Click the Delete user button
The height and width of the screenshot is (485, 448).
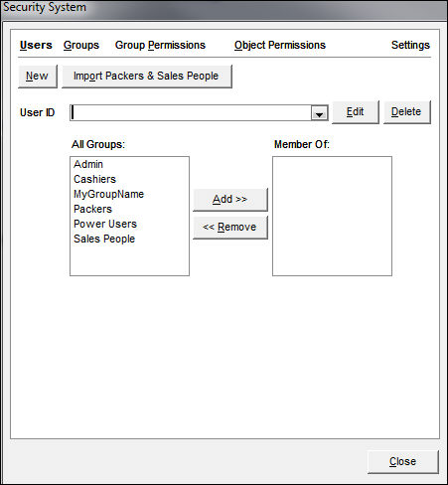[406, 112]
